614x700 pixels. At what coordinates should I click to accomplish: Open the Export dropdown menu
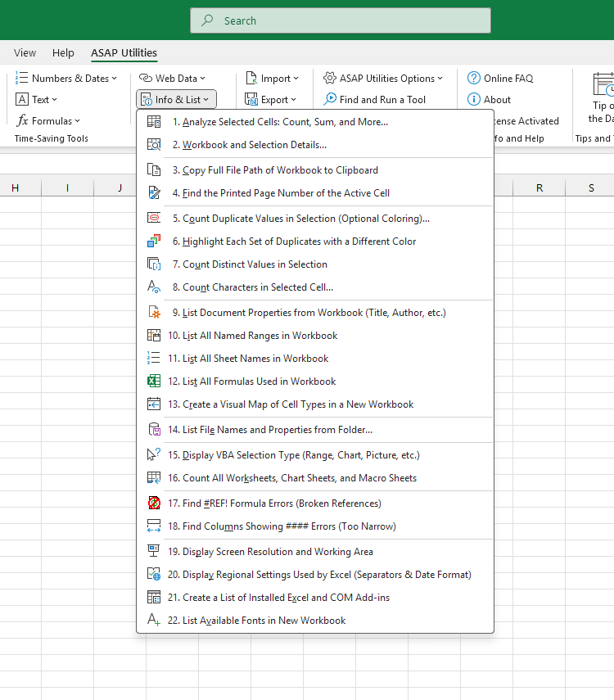pos(272,100)
